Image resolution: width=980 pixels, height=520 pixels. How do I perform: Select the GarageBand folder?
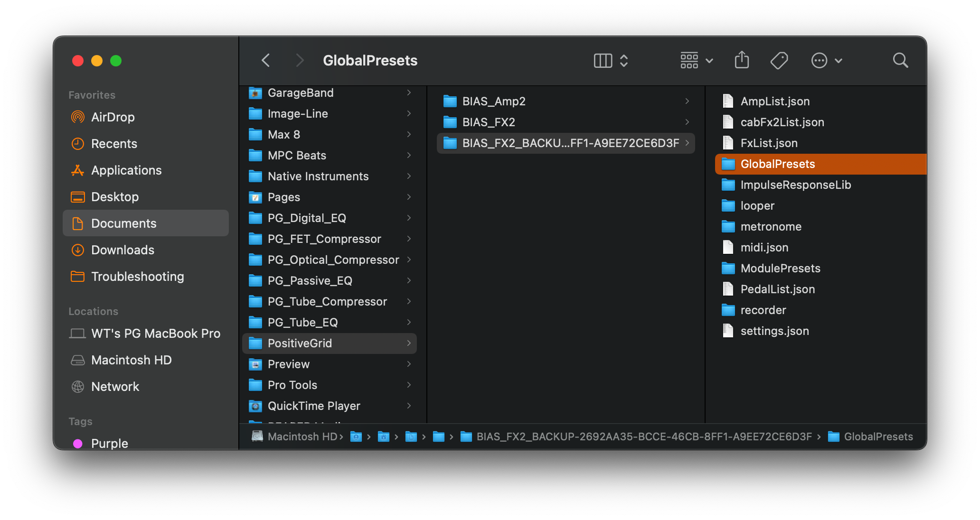pos(330,93)
